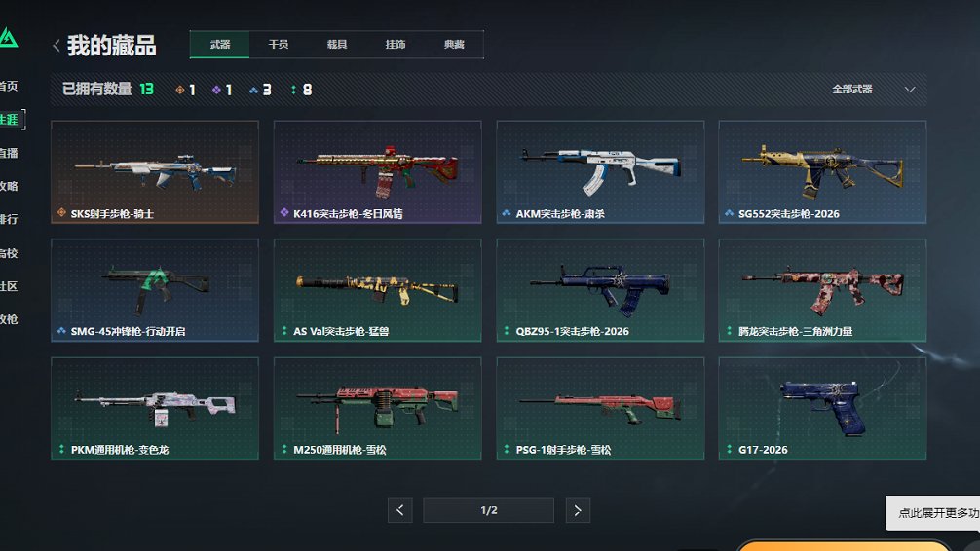Click the 1/2 page indicator field
This screenshot has width=980, height=551.
[489, 510]
